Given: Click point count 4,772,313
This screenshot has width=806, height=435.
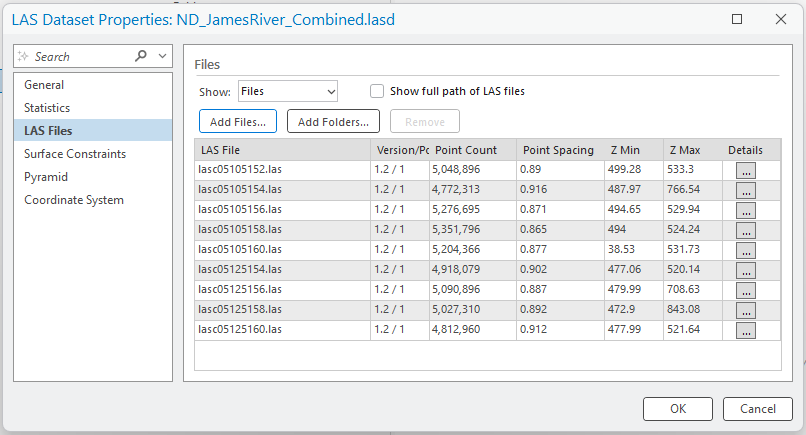Looking at the screenshot, I should [456, 189].
